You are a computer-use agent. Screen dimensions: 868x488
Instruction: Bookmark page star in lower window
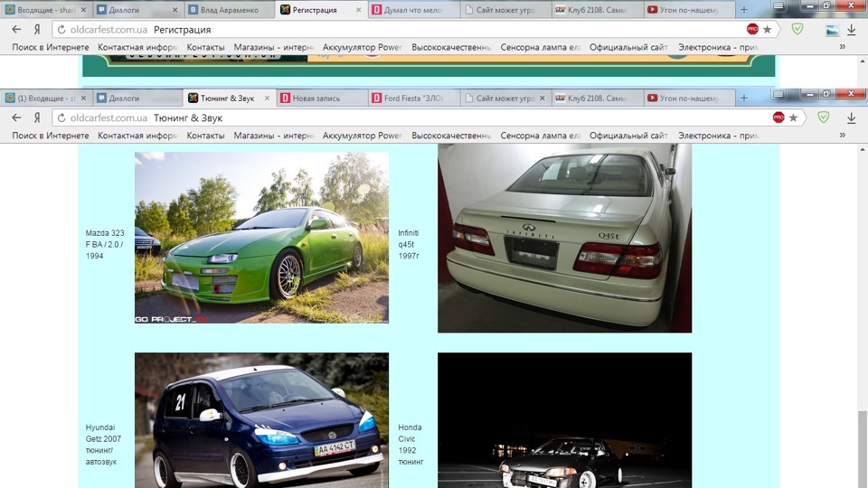(793, 117)
